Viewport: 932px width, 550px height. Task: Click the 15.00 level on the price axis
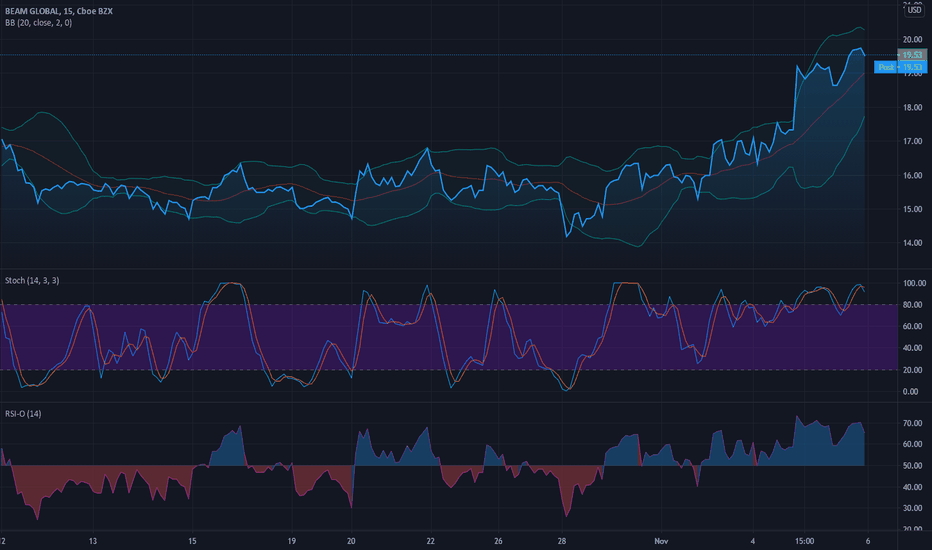point(912,209)
